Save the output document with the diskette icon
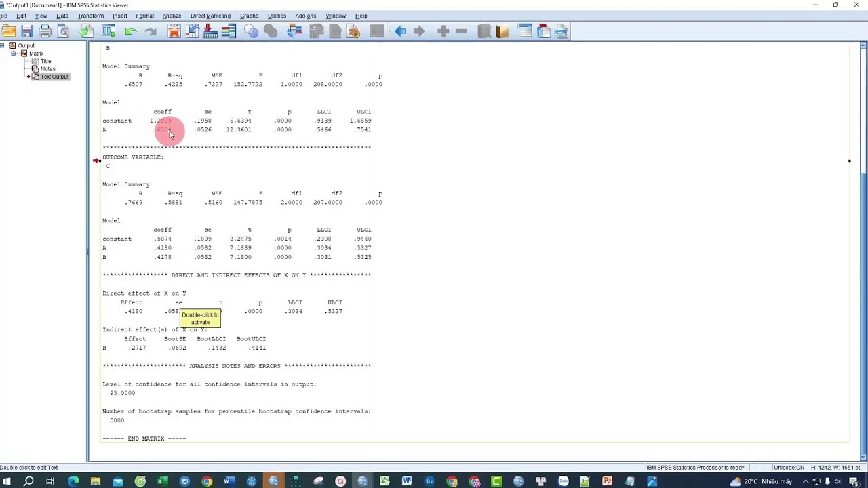868x488 pixels. click(27, 31)
